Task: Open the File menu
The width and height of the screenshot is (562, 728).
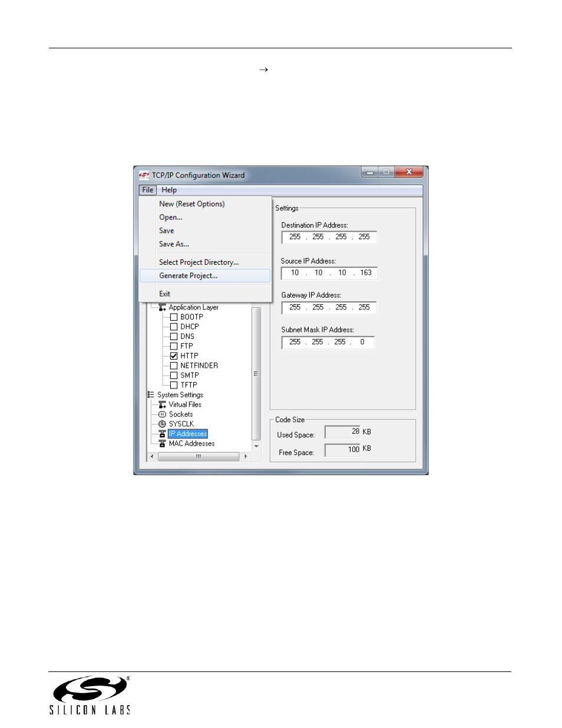Action: 148,190
